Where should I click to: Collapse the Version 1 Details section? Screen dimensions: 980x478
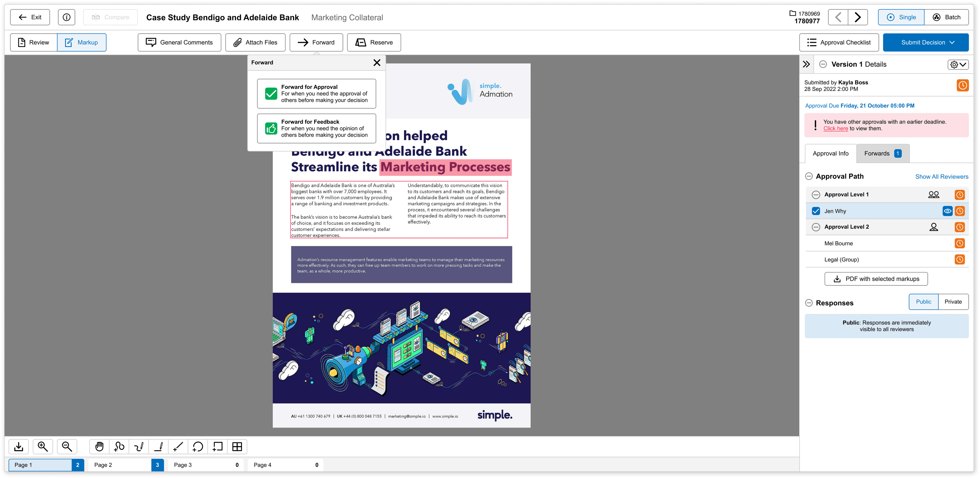pyautogui.click(x=823, y=64)
